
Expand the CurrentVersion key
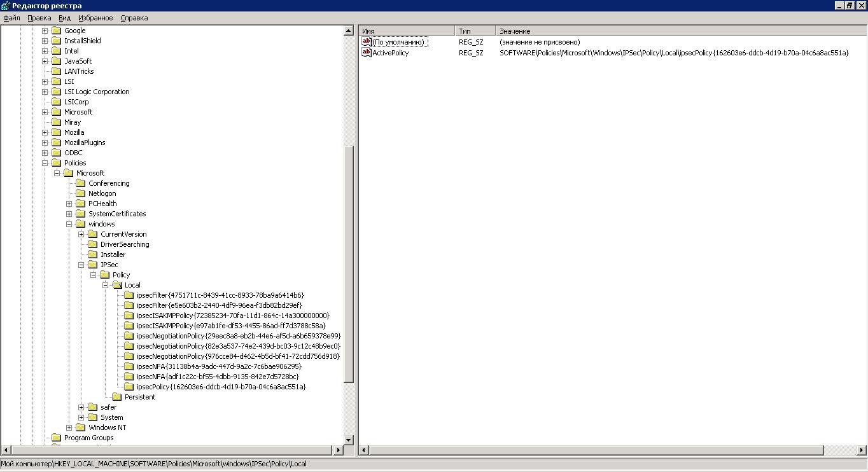click(81, 234)
